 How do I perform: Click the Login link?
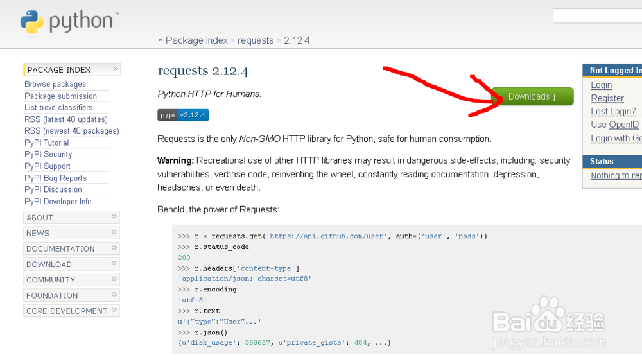pyautogui.click(x=601, y=85)
